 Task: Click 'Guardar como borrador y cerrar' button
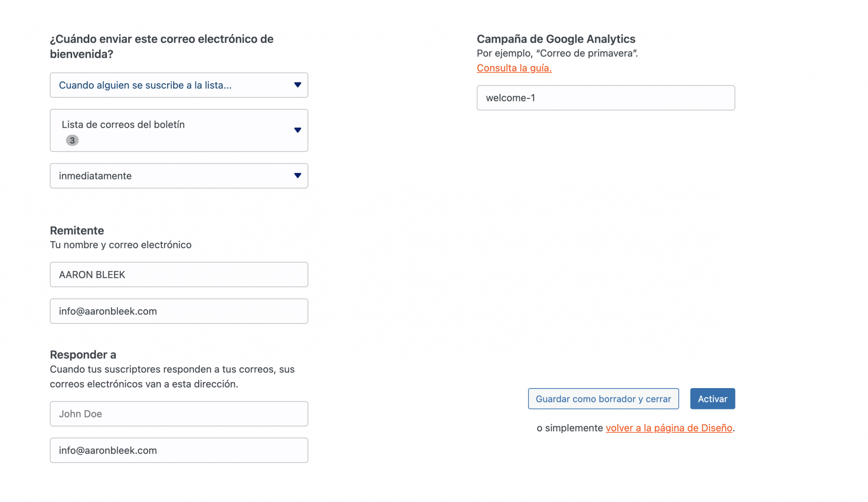point(603,399)
